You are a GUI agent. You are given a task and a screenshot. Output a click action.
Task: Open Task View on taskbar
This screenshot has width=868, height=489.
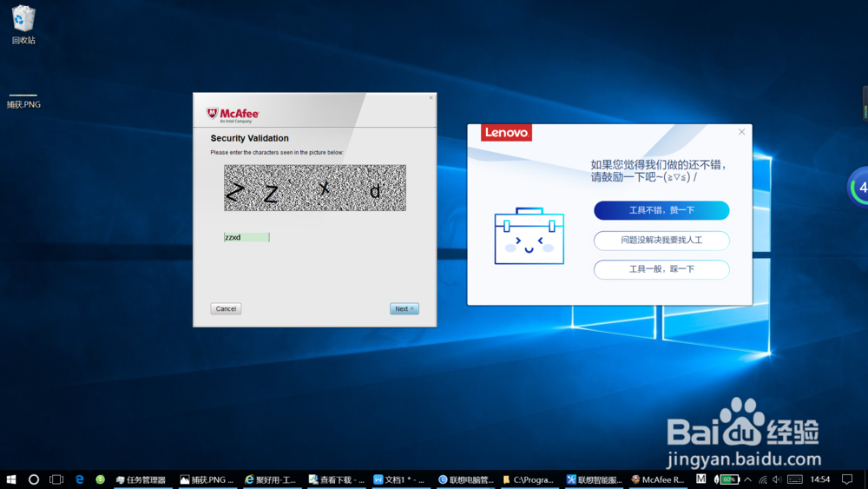pyautogui.click(x=56, y=479)
